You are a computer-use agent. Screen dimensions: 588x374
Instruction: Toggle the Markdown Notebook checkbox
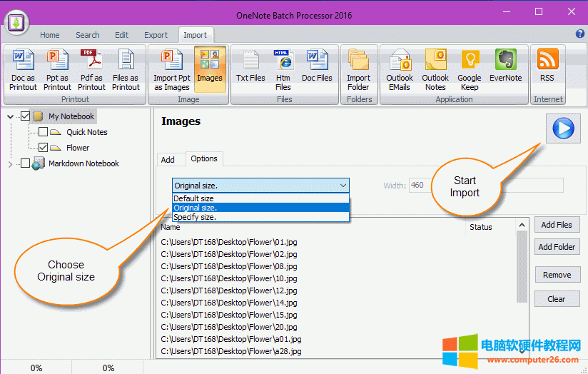pyautogui.click(x=26, y=163)
